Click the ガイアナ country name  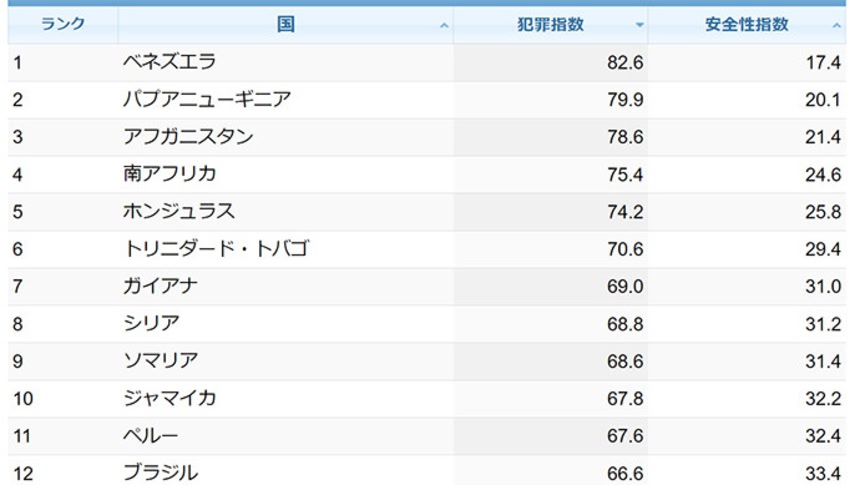(160, 286)
